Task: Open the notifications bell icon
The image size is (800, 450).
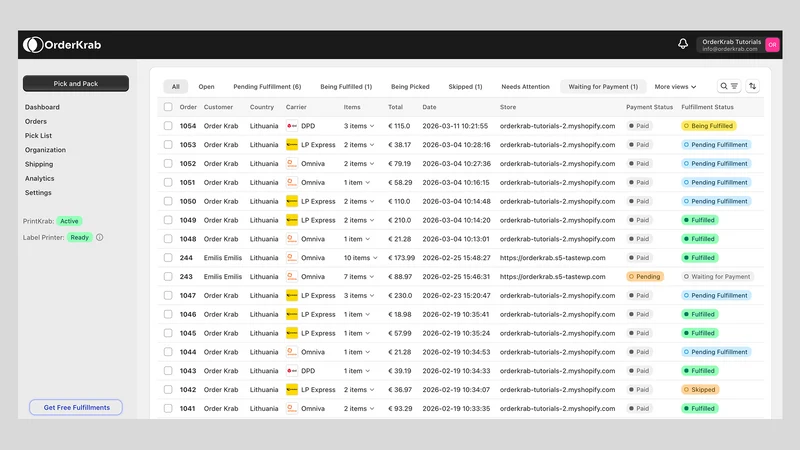Action: [683, 44]
